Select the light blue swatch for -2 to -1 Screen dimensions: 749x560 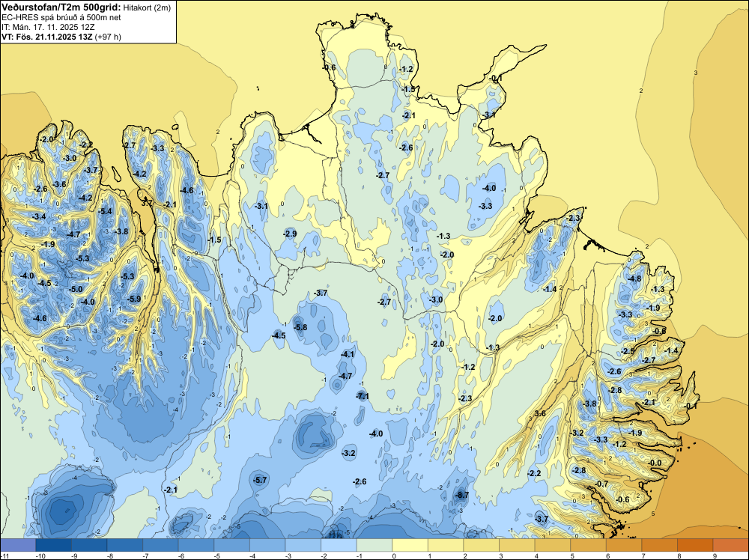tap(339, 545)
